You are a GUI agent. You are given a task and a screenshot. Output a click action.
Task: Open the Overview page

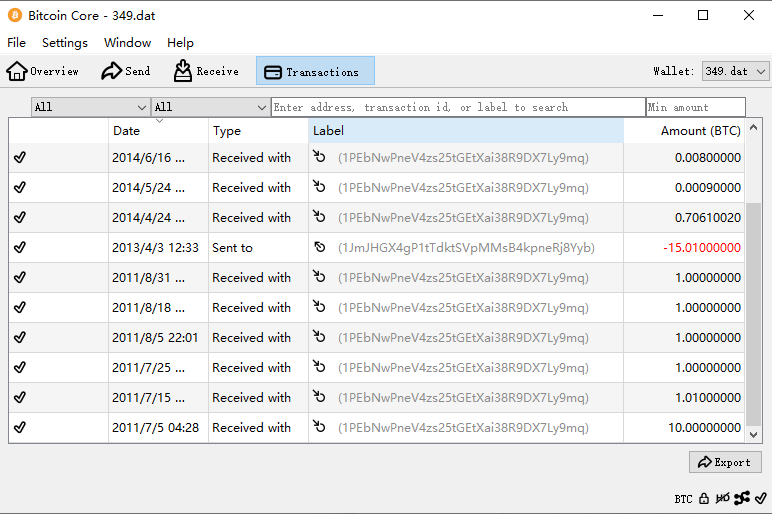click(43, 71)
